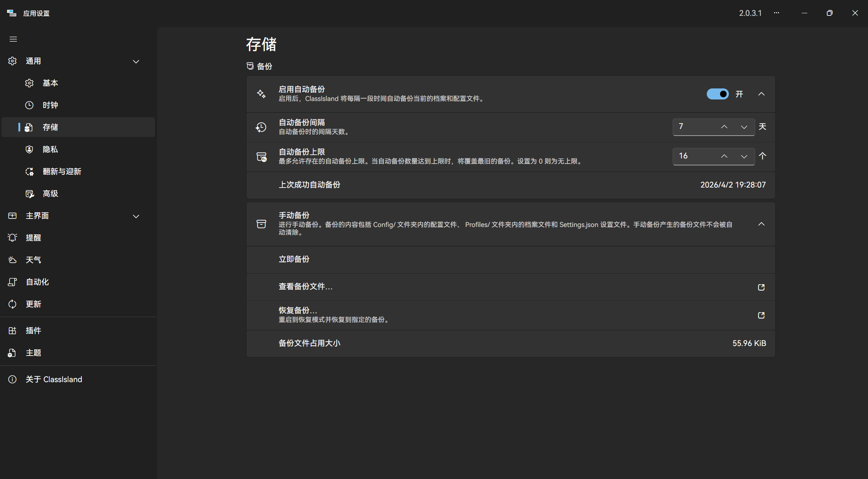Viewport: 868px width, 479px height.
Task: Open 自动化 automation settings
Action: 37,282
